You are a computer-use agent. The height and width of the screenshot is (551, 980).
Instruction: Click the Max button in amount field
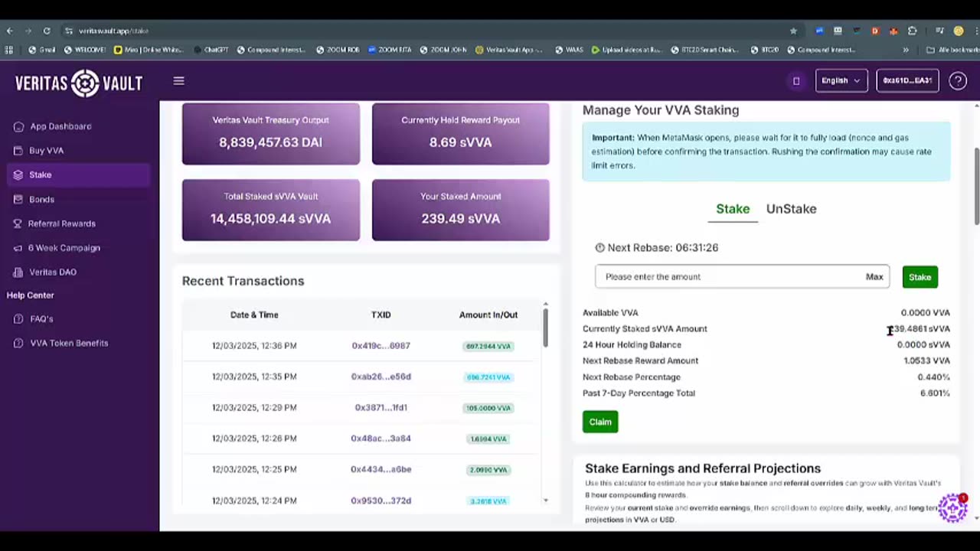pos(874,277)
